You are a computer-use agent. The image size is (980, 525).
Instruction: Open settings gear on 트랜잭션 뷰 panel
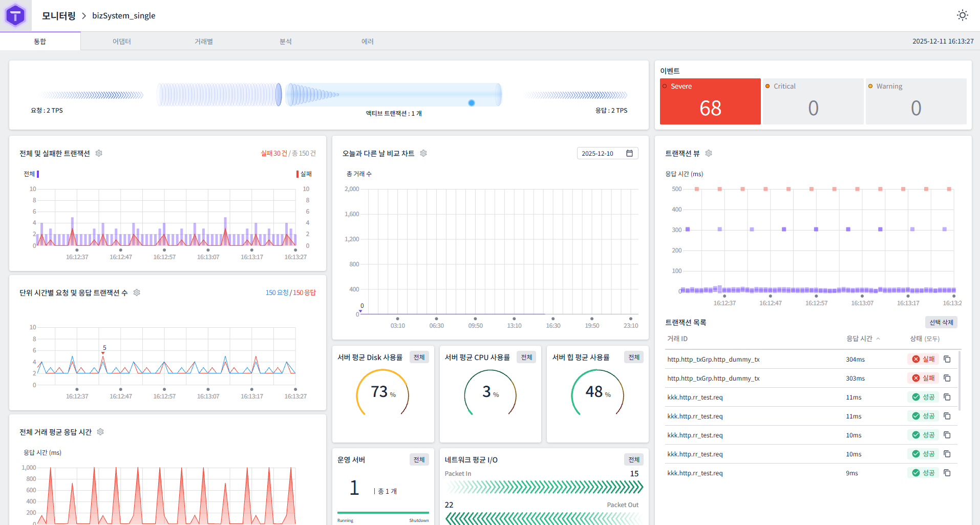[x=709, y=153]
